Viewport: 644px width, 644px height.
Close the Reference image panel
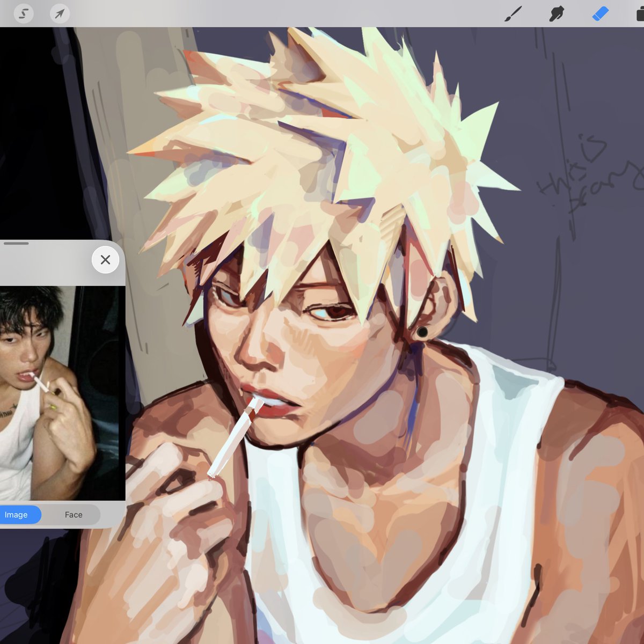click(x=105, y=260)
